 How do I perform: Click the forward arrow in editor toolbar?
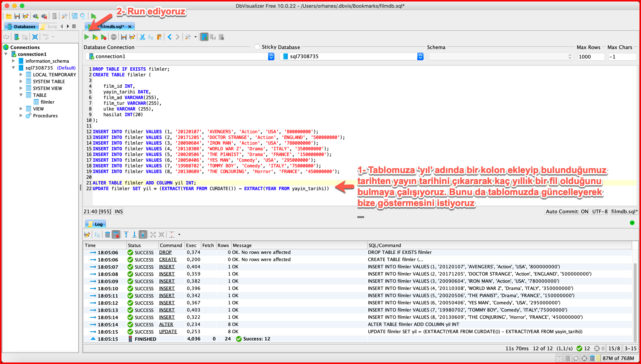[x=178, y=37]
